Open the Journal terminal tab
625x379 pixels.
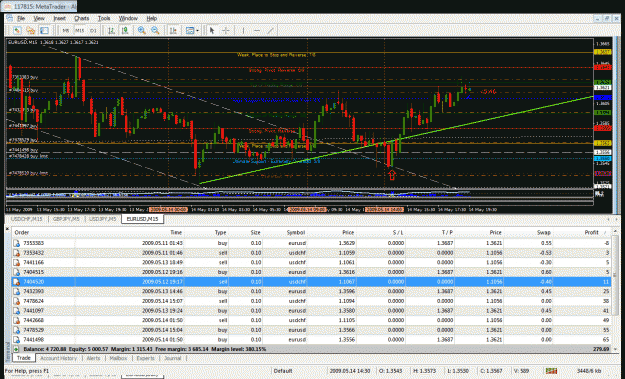(x=173, y=358)
